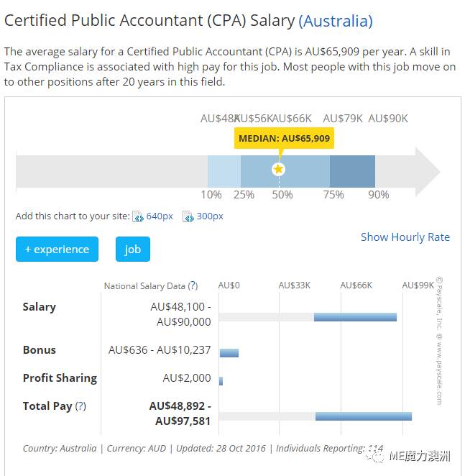Click the Salary range blue bar
Viewport: 465px width, 476px height.
tap(355, 317)
